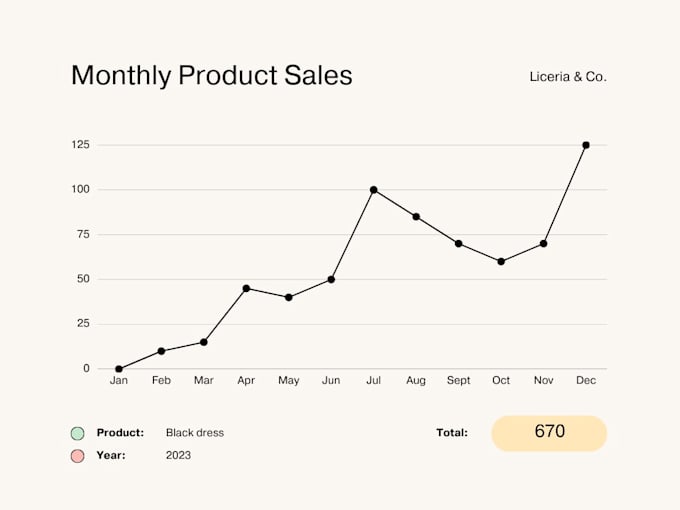680x510 pixels.
Task: Click the 100 value on y-axis
Action: coord(80,189)
